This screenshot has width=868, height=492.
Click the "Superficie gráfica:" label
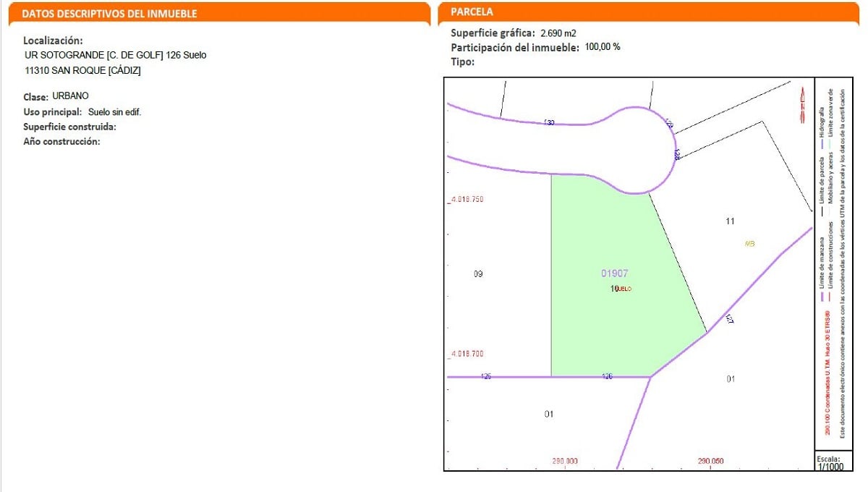pyautogui.click(x=493, y=33)
